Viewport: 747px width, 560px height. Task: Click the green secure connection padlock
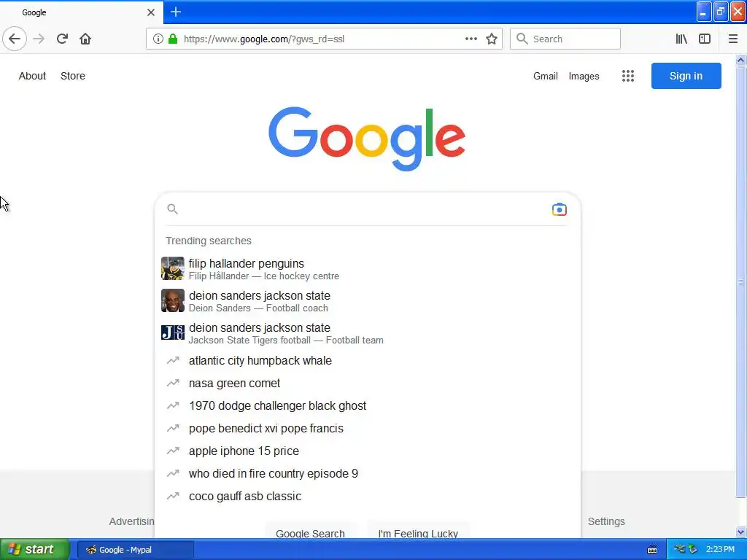(x=173, y=39)
